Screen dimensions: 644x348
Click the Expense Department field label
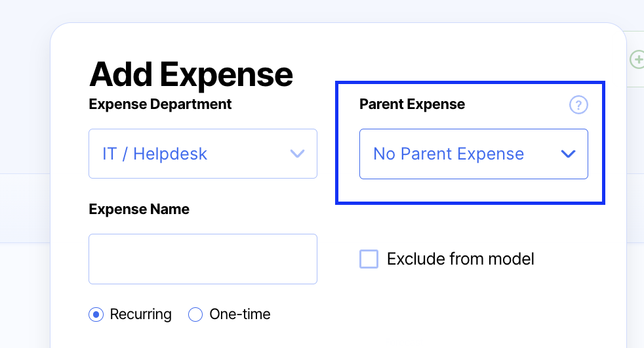[160, 104]
